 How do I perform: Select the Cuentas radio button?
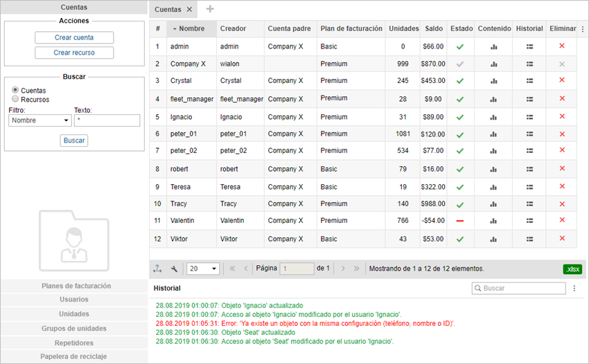pos(15,91)
